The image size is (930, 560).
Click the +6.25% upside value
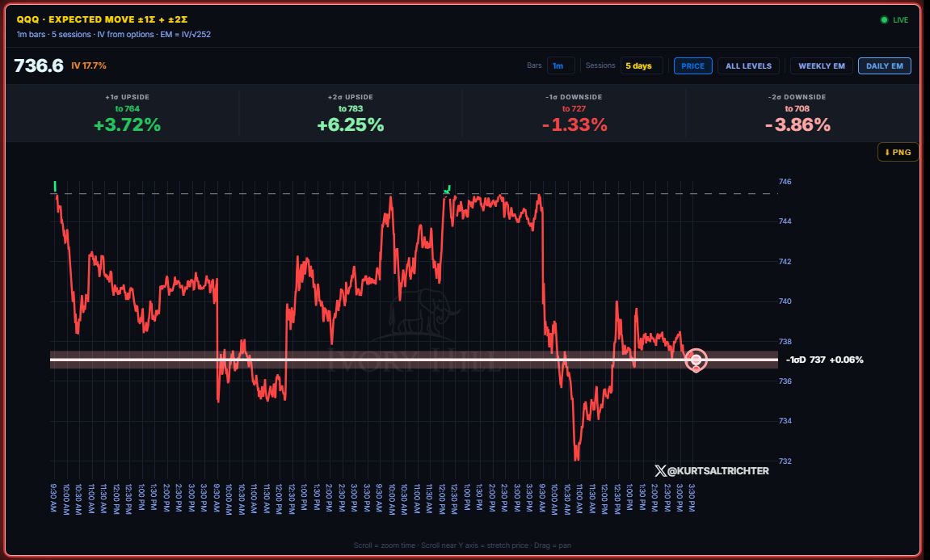click(x=351, y=124)
